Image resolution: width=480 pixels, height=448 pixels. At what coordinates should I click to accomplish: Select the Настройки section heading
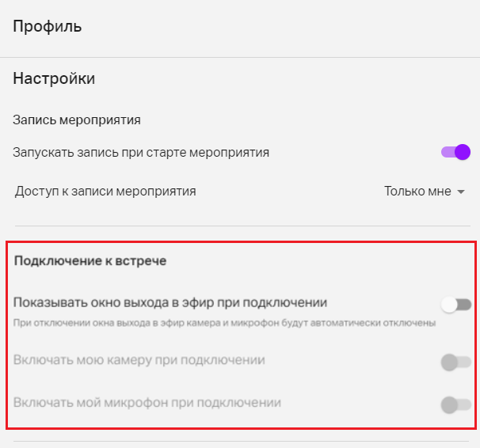(54, 78)
